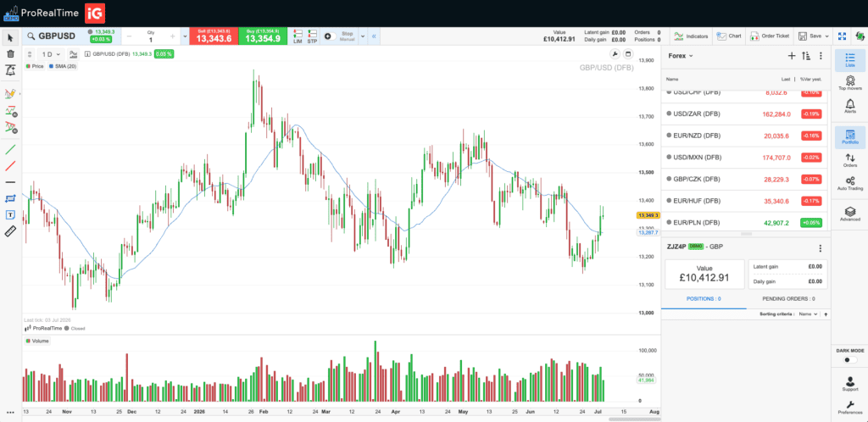This screenshot has height=422, width=868.
Task: Switch to POSITIONS : 0 tab
Action: pyautogui.click(x=703, y=298)
